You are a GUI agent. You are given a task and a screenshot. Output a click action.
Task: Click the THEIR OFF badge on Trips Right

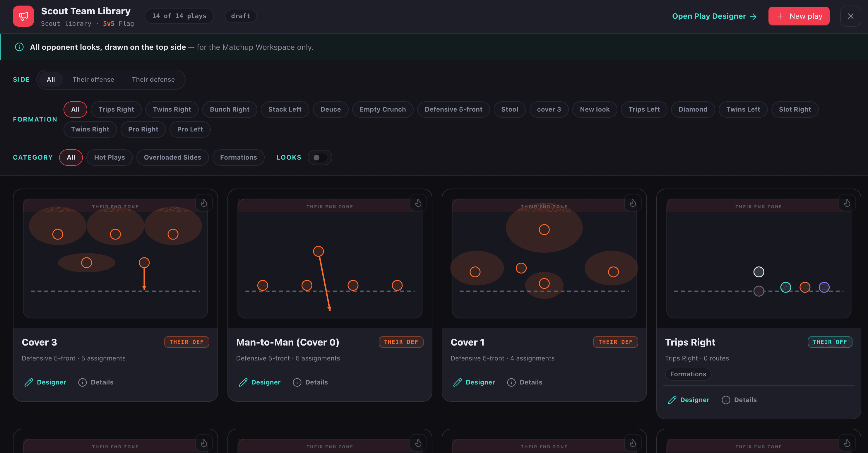tap(830, 342)
